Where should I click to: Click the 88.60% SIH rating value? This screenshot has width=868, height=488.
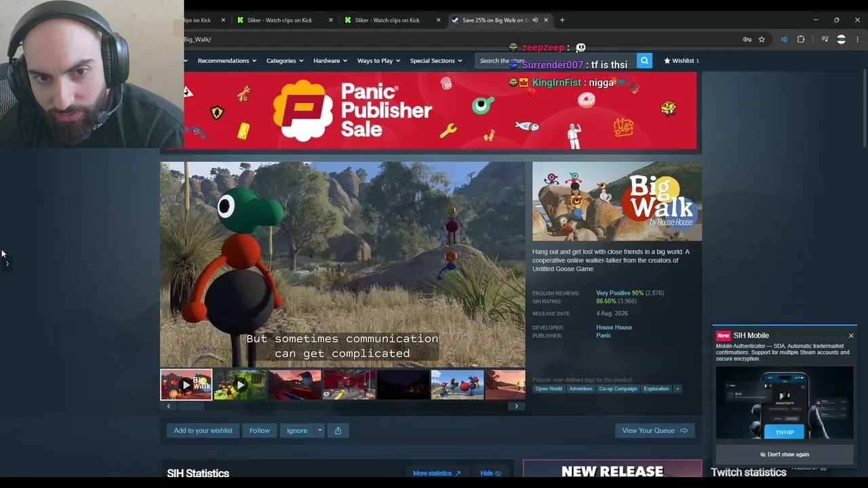click(606, 301)
